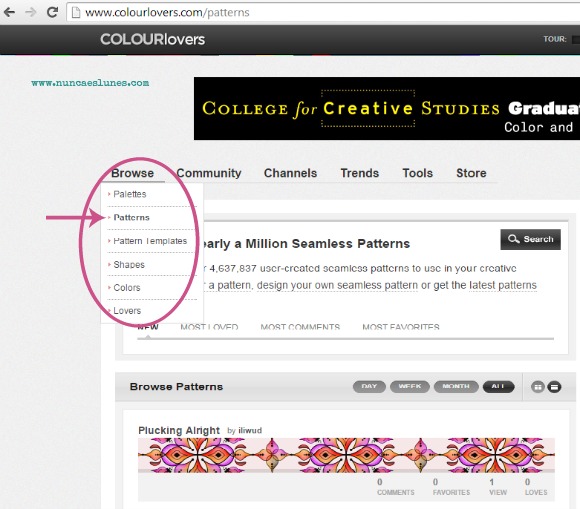Open the Trends menu
The width and height of the screenshot is (580, 509).
tap(360, 173)
